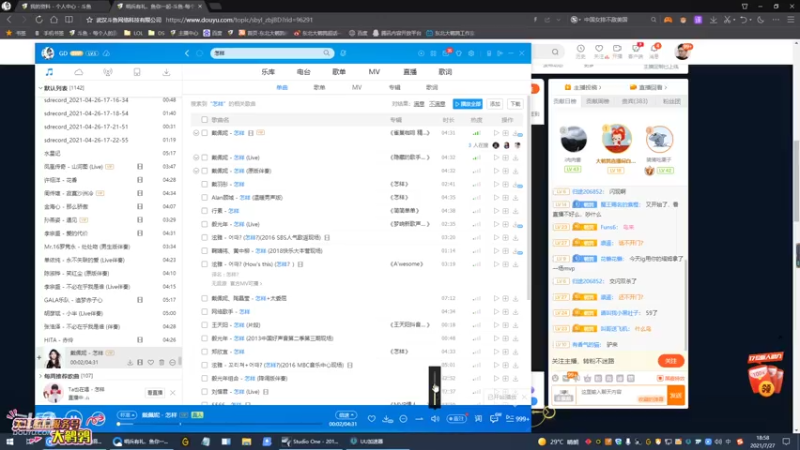Viewport: 800px width, 450px height.
Task: Expand the 每周推荐歌曲 group
Action: (40, 376)
